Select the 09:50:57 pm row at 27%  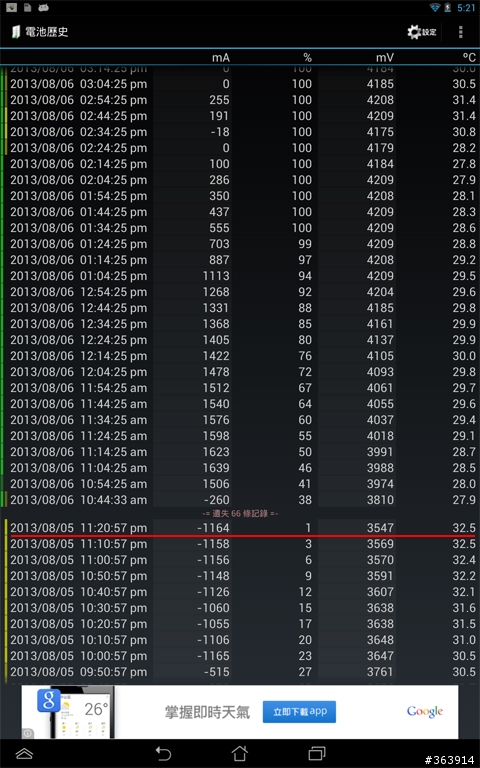[240, 672]
